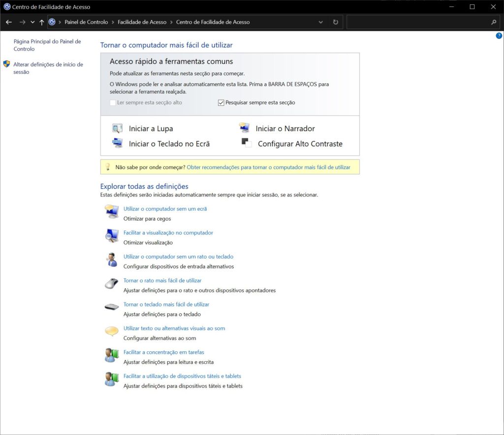Select Centro de Facilidade de Acesso breadcrumb
The height and width of the screenshot is (435, 504).
coord(213,22)
